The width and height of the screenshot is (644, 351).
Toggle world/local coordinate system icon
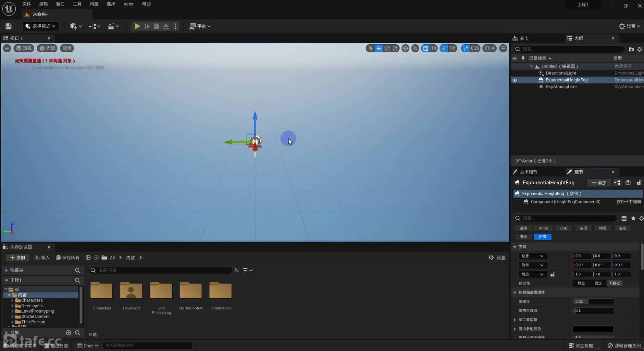[405, 48]
